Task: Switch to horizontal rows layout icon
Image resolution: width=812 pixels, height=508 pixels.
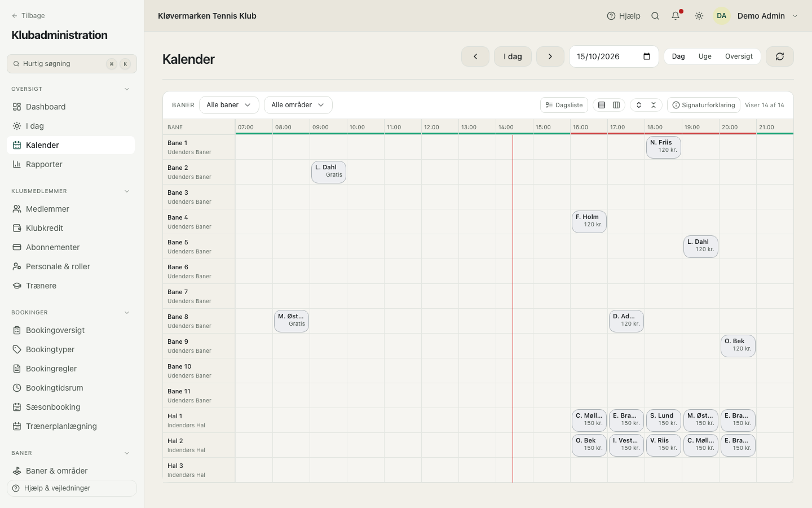Action: click(x=602, y=105)
